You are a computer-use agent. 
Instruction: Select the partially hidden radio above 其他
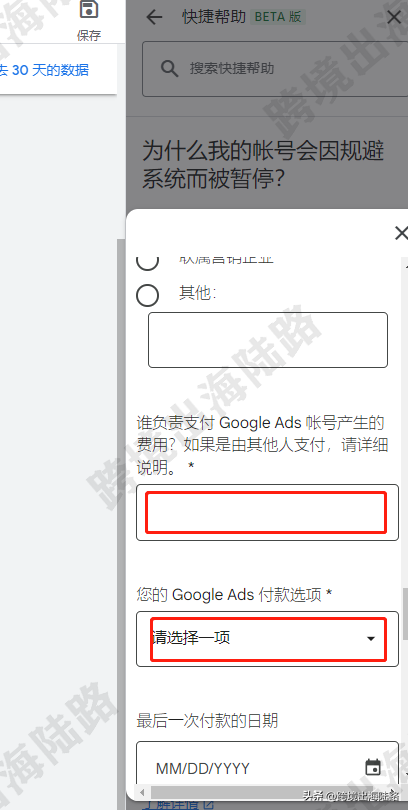tap(148, 262)
